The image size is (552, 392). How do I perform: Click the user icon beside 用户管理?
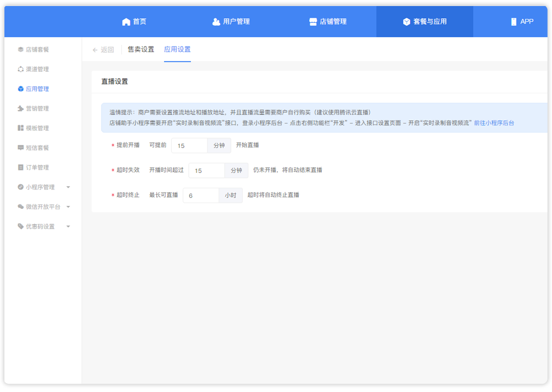pos(216,22)
